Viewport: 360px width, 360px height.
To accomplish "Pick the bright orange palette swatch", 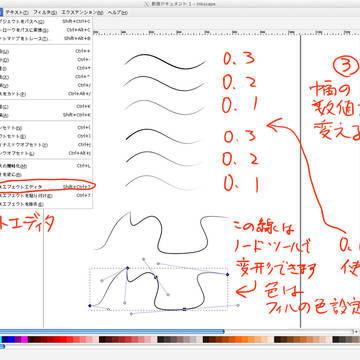I will pyautogui.click(x=240, y=340).
